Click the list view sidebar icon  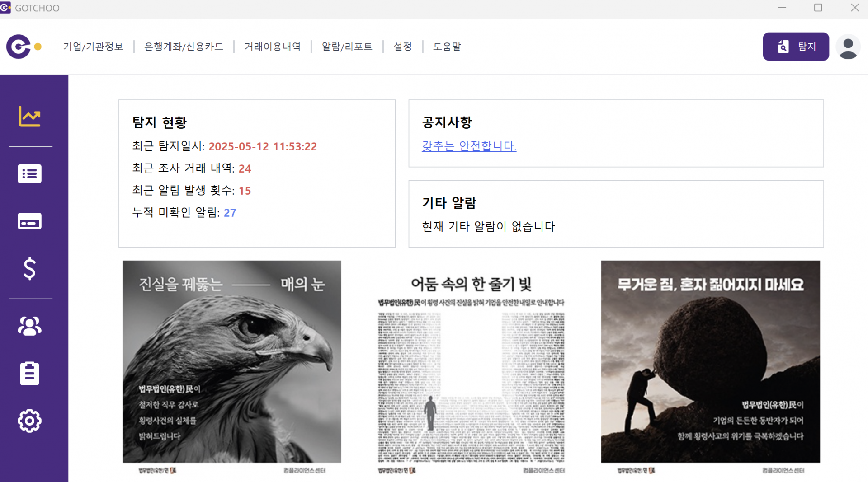coord(29,173)
